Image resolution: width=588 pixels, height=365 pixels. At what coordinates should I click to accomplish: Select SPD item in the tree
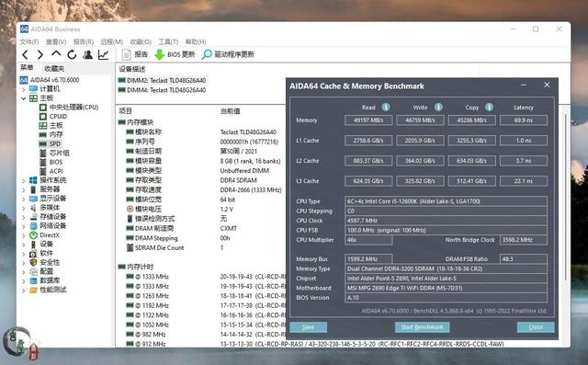pyautogui.click(x=54, y=143)
